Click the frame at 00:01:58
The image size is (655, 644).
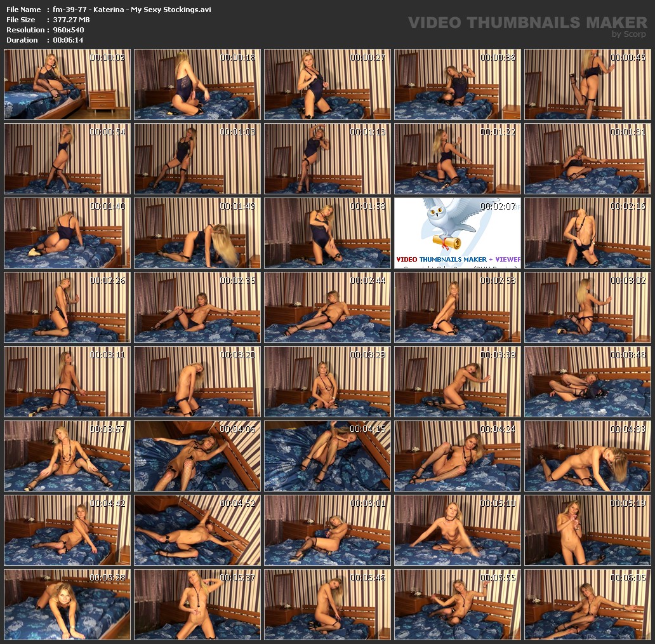[x=327, y=233]
